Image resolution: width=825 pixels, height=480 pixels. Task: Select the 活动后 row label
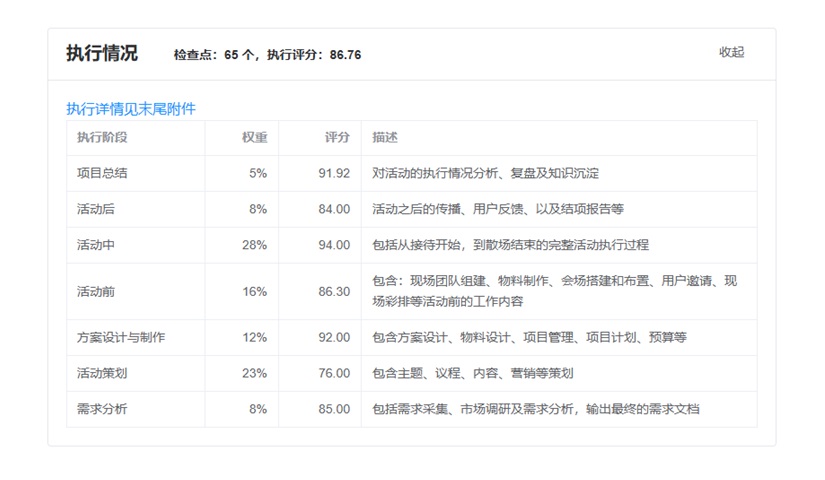pos(96,209)
